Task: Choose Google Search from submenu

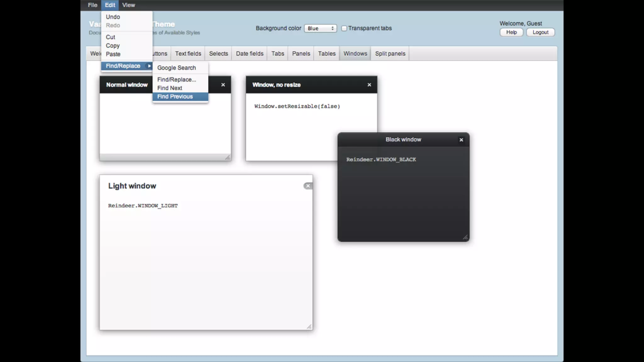Action: [x=176, y=68]
